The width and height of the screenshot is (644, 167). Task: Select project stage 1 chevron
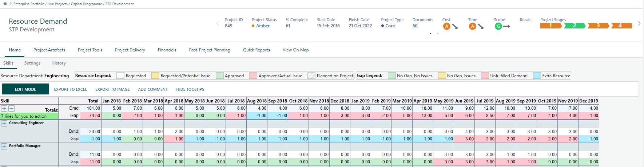click(551, 26)
